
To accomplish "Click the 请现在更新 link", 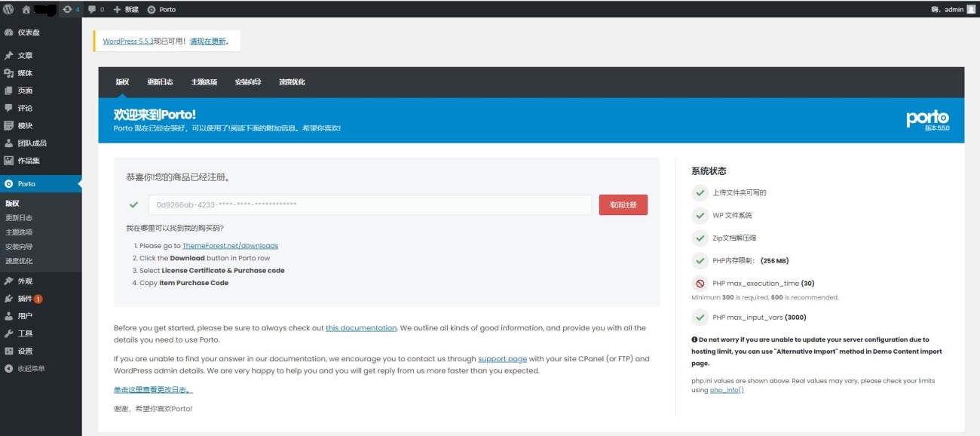I will (207, 41).
